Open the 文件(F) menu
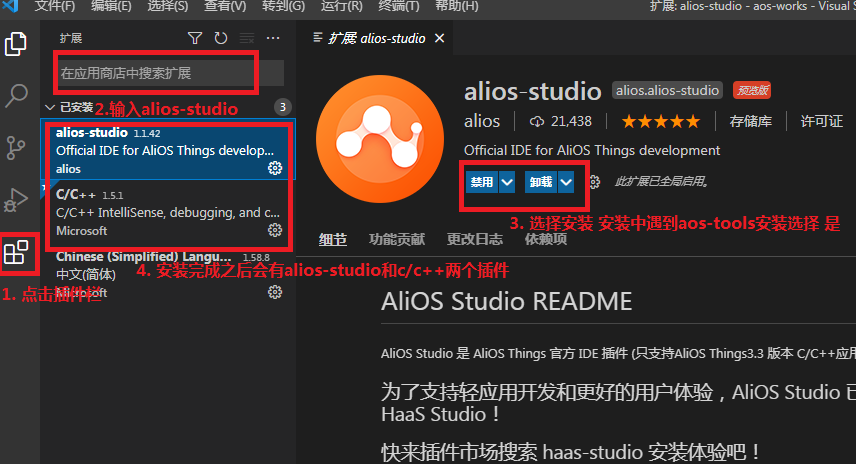Screen dimensions: 856x464 (55, 7)
